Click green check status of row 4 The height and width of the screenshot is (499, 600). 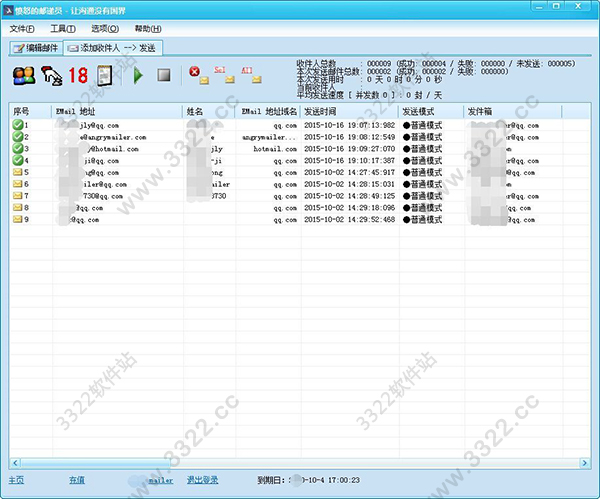click(18, 160)
